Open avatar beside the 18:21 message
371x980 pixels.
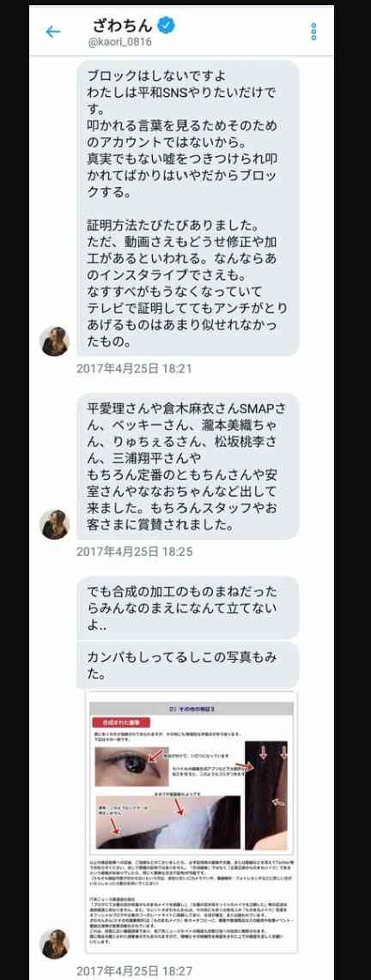[x=54, y=342]
